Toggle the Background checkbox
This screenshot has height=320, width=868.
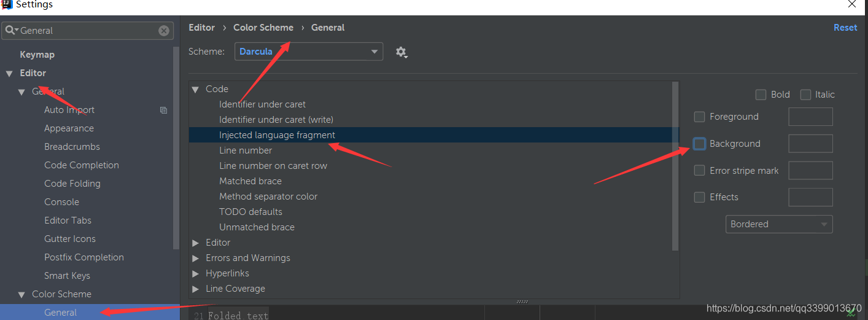coord(699,144)
